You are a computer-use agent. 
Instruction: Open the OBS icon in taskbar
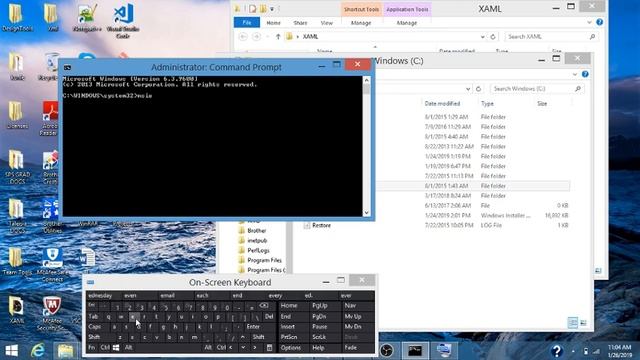pyautogui.click(x=387, y=351)
